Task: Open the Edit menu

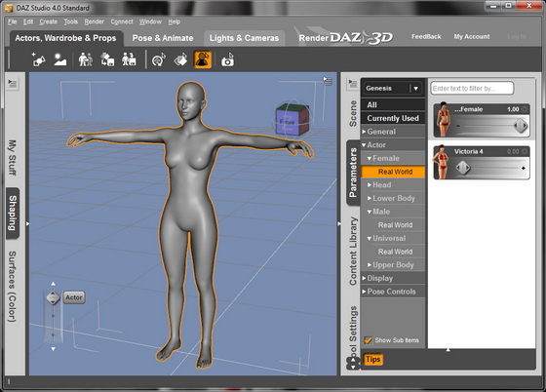Action: pyautogui.click(x=28, y=21)
